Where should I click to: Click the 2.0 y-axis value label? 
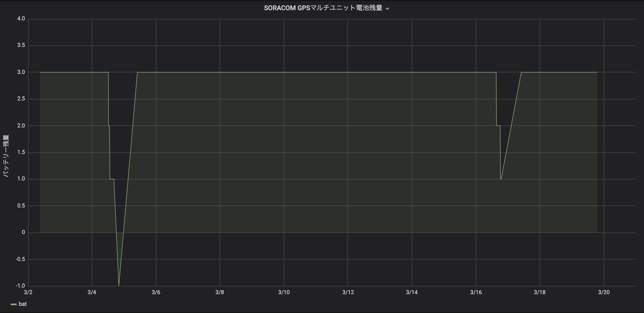(21, 126)
